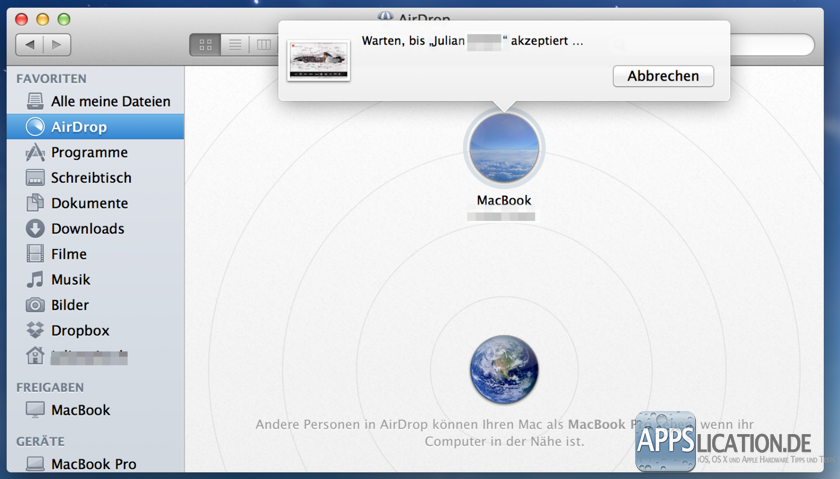Open Musik folder in sidebar

pos(96,280)
